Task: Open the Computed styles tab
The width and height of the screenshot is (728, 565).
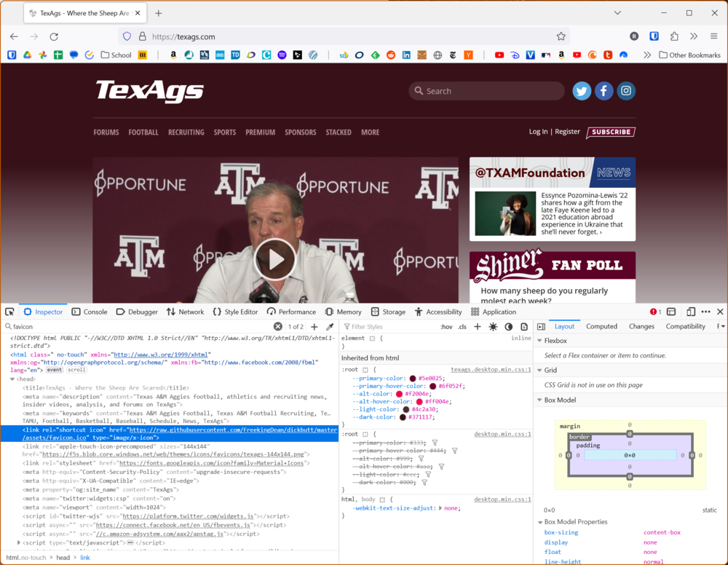Action: point(601,326)
